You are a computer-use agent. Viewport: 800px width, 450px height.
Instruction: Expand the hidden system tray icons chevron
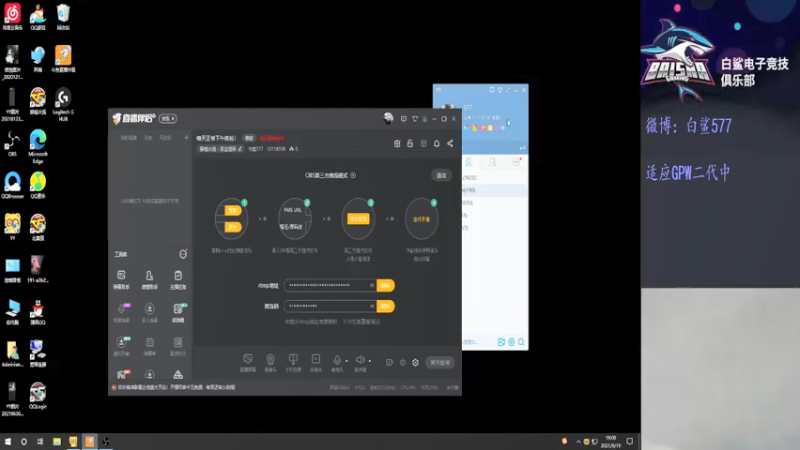click(x=578, y=442)
